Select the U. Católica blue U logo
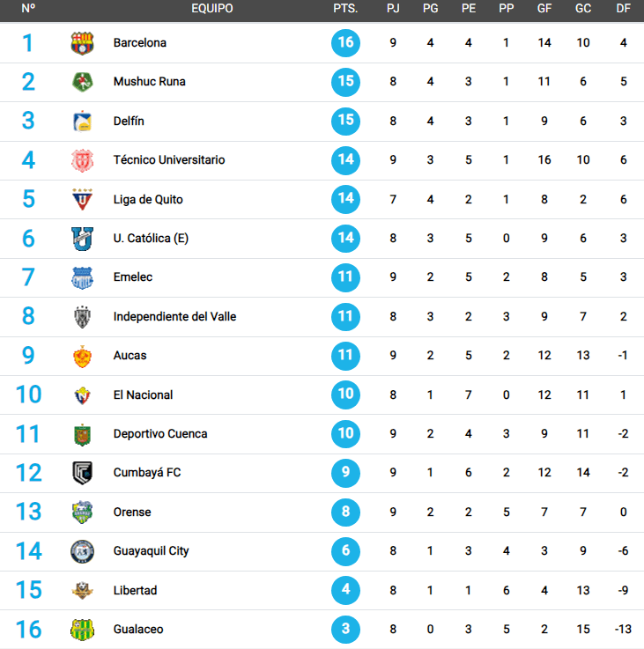The image size is (644, 649). pos(83,239)
